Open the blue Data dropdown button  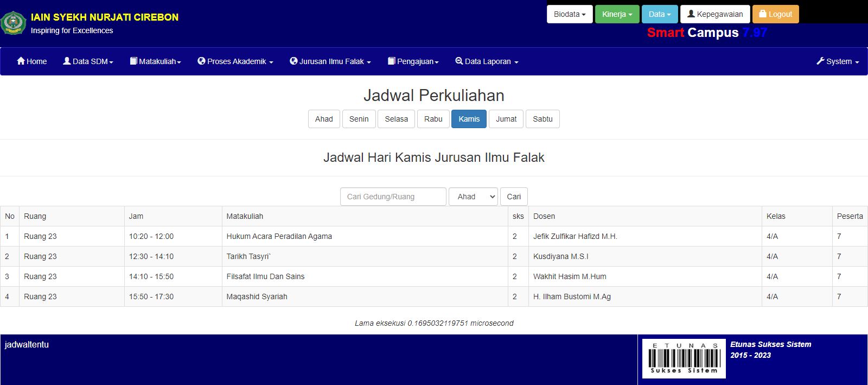[660, 14]
